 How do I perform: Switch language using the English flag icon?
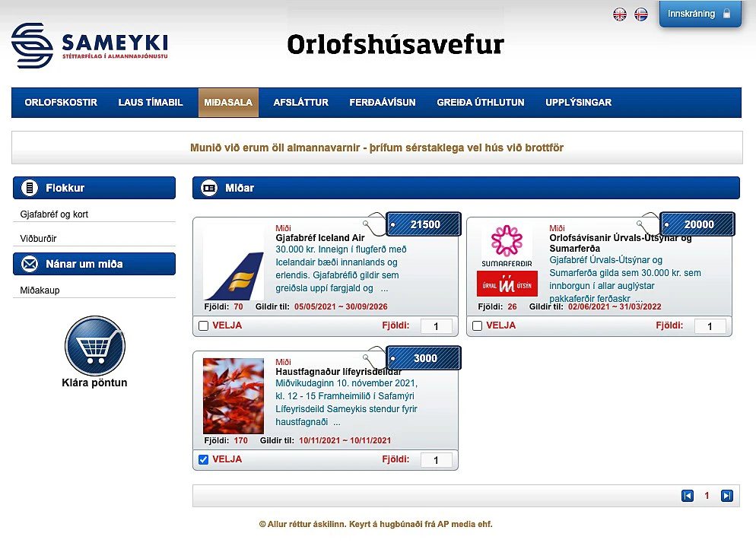[620, 14]
